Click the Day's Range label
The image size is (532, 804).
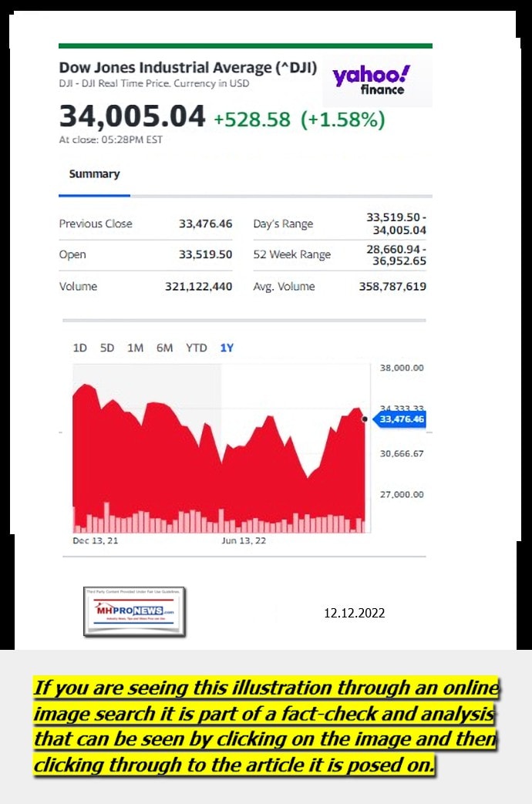(283, 224)
